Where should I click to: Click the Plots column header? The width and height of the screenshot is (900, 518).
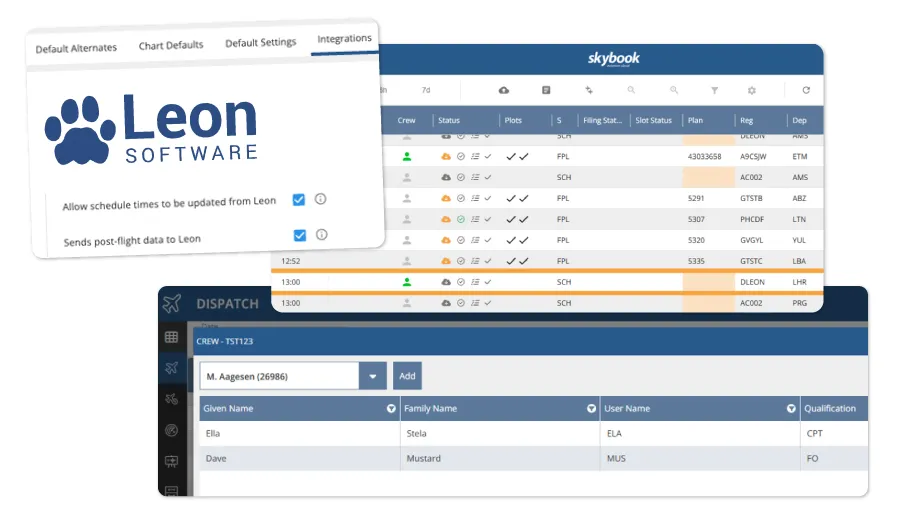513,121
